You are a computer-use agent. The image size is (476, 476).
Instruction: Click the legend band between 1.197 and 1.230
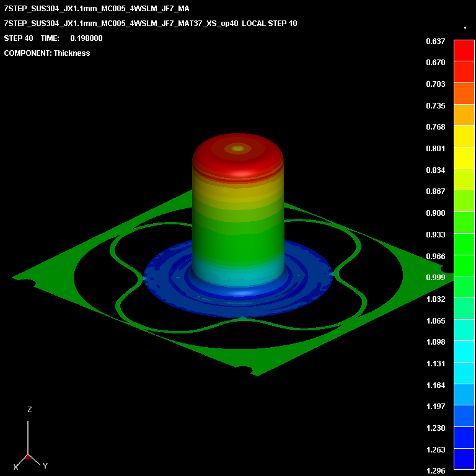(x=464, y=416)
